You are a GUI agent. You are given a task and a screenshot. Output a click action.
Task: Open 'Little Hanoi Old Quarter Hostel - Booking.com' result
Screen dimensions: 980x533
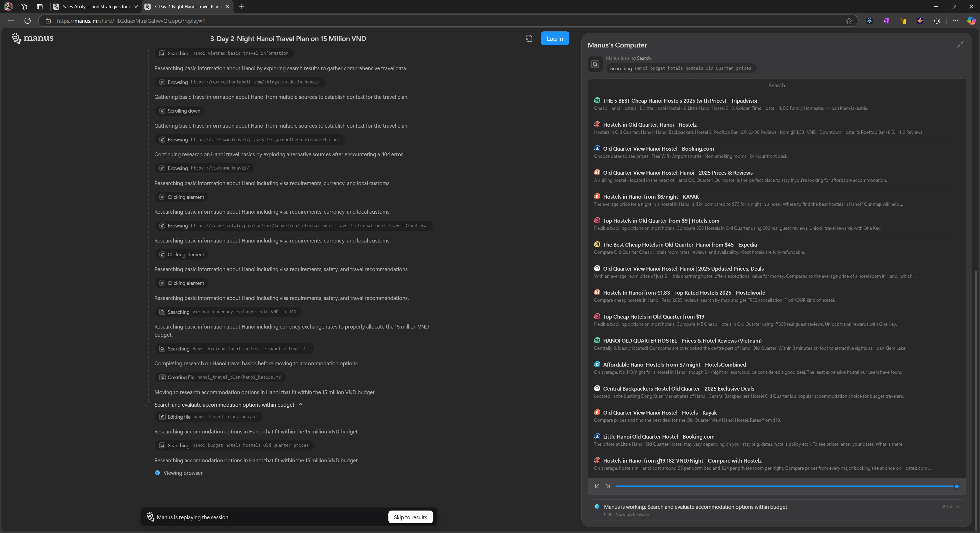(x=658, y=436)
